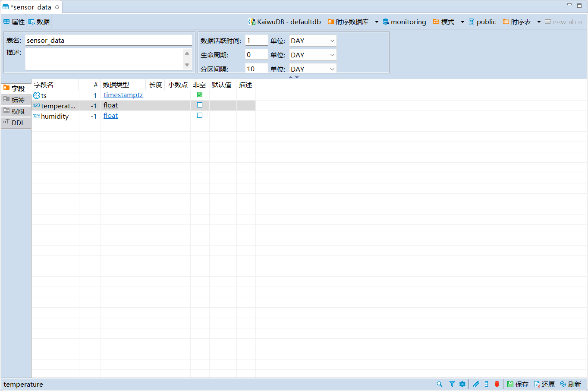
Task: Check the non-null box for humidity
Action: tap(200, 115)
